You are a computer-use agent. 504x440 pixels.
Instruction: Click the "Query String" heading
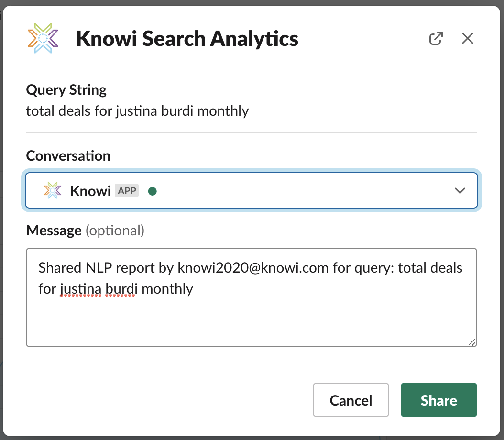click(66, 90)
